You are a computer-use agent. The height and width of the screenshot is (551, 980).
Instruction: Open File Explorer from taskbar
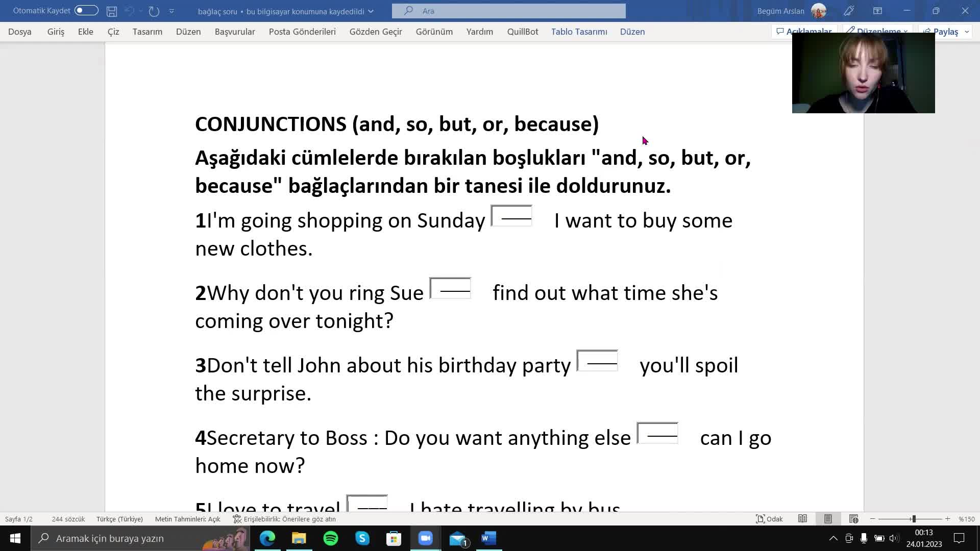[299, 538]
